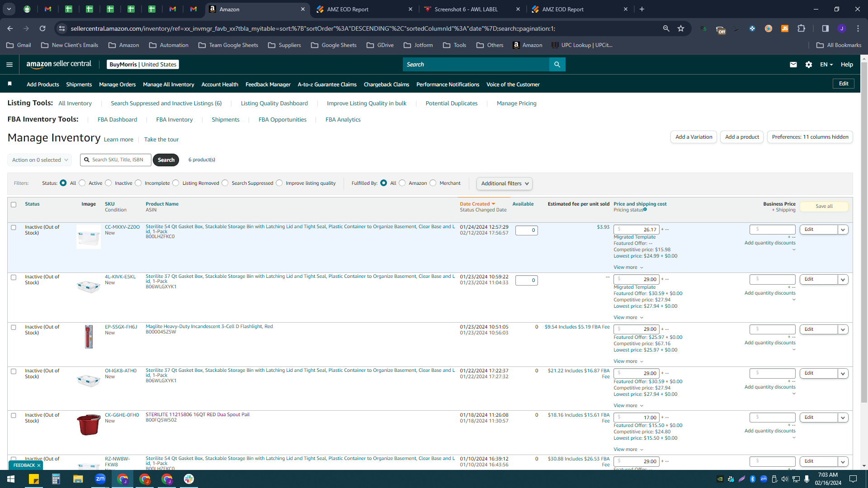Screen dimensions: 868x488
Task: Open File Explorer from taskbar
Action: coord(78,479)
